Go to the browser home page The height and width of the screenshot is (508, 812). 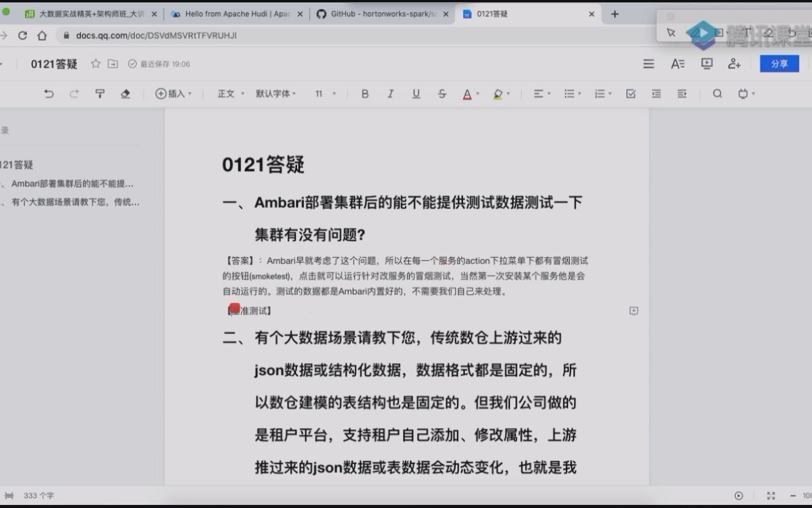(x=42, y=35)
